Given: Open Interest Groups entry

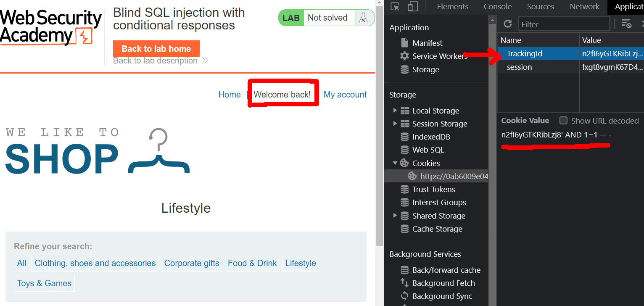Looking at the screenshot, I should tap(439, 202).
